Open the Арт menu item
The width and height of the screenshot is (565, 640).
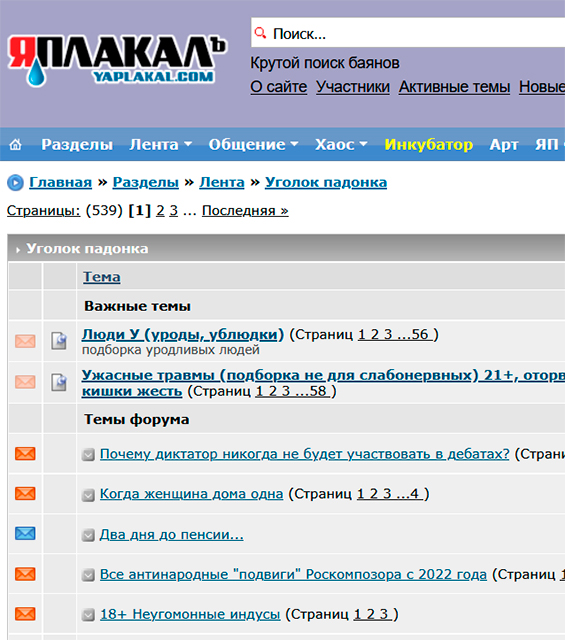(504, 144)
